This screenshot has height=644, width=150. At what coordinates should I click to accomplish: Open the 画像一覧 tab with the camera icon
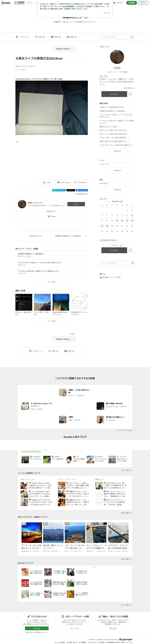[x=56, y=37]
